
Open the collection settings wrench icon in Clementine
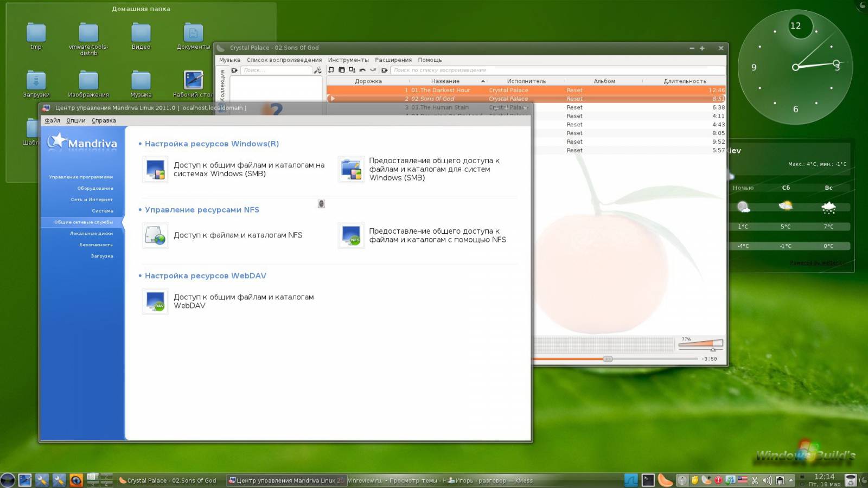click(x=317, y=70)
